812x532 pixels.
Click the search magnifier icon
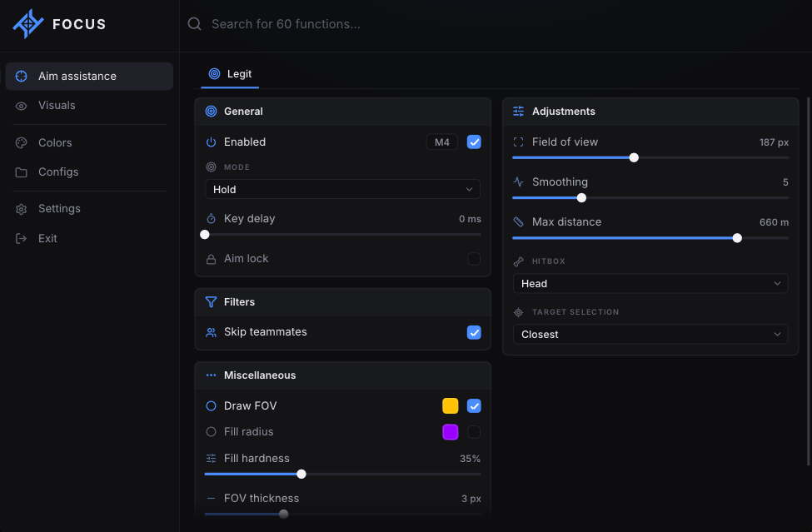194,24
